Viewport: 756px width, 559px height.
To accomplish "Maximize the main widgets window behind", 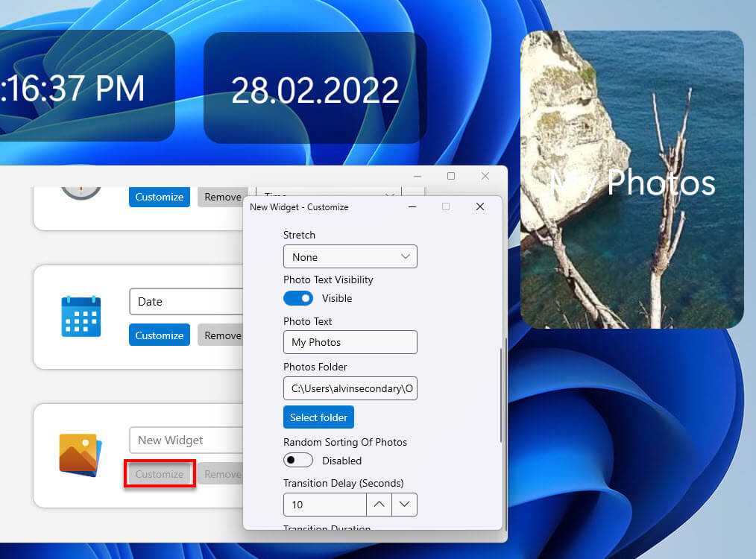I will pos(450,176).
